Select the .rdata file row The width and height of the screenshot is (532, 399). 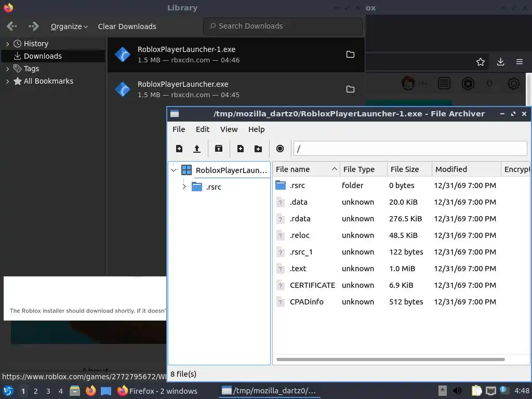tap(402, 219)
